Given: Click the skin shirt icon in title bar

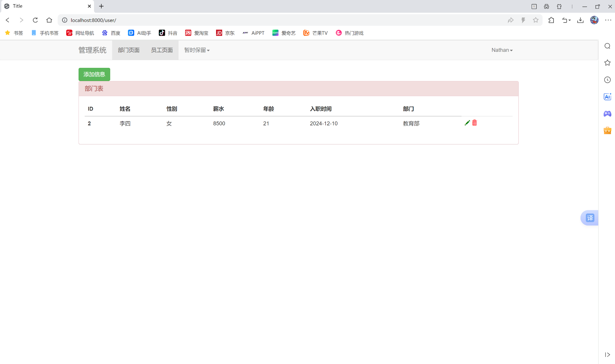Looking at the screenshot, I should 559,6.
